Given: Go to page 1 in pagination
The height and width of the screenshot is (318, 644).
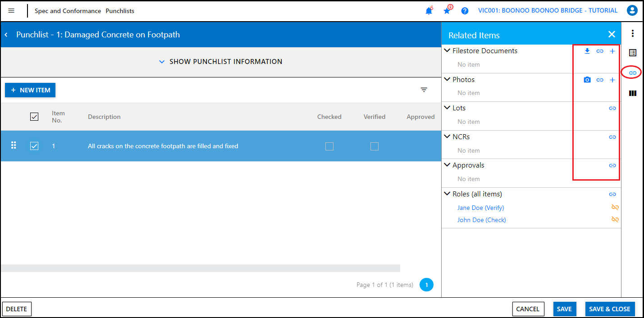Looking at the screenshot, I should pos(426,285).
